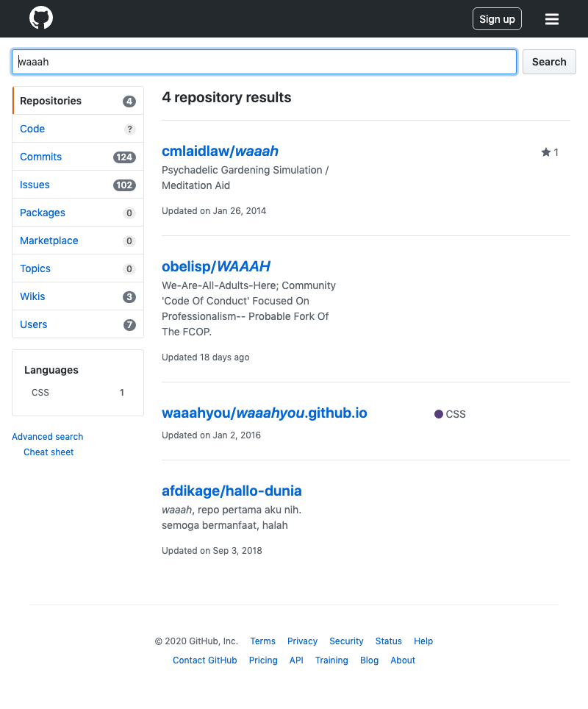Click the Help footer link

click(x=423, y=641)
